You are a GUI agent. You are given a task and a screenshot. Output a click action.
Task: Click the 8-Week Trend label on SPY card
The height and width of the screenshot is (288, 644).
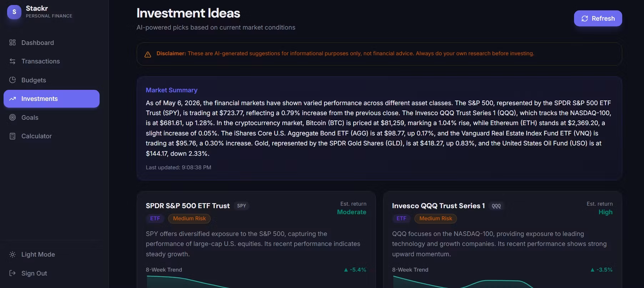[x=164, y=270]
